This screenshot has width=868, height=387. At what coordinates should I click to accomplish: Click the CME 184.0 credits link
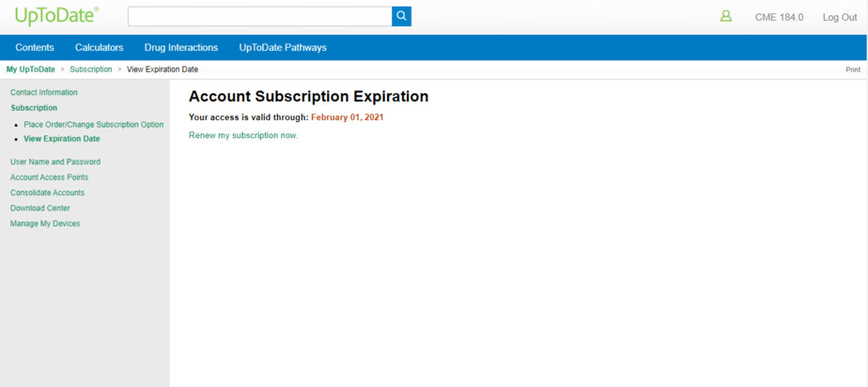click(x=779, y=17)
